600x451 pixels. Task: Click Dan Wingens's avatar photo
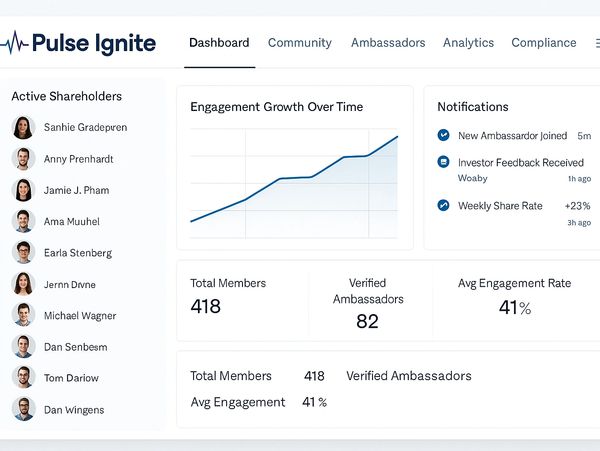click(23, 409)
